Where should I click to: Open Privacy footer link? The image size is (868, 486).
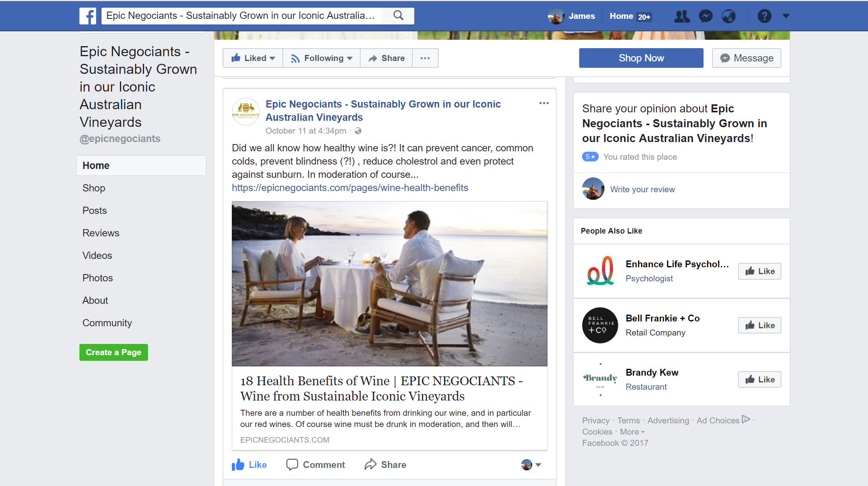(x=596, y=421)
